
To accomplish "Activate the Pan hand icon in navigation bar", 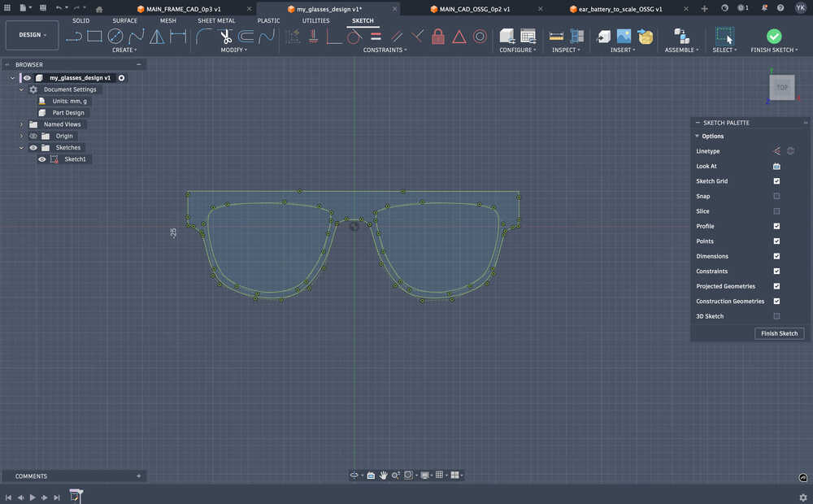I will [x=383, y=475].
